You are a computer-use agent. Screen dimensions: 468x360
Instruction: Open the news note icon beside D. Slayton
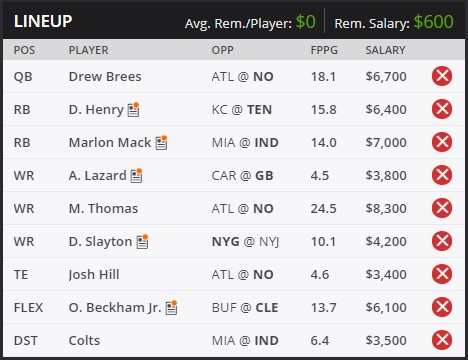pyautogui.click(x=142, y=241)
